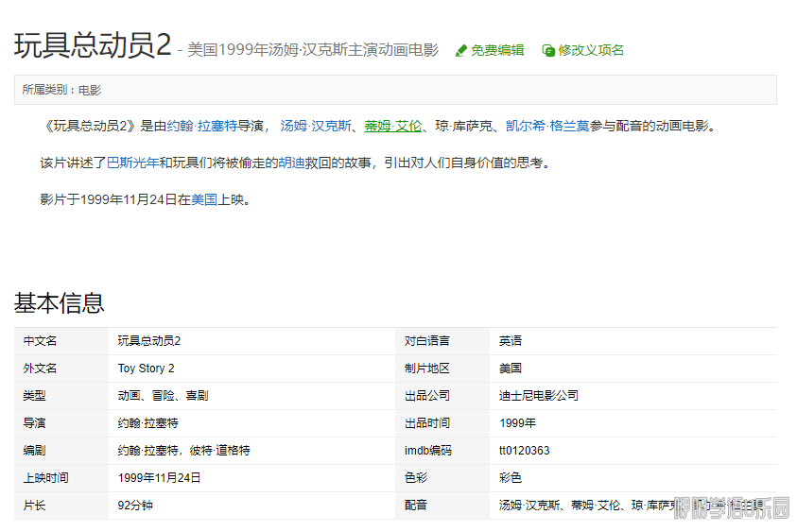Image resolution: width=797 pixels, height=532 pixels.
Task: Click the rename entry icon
Action: 548,50
